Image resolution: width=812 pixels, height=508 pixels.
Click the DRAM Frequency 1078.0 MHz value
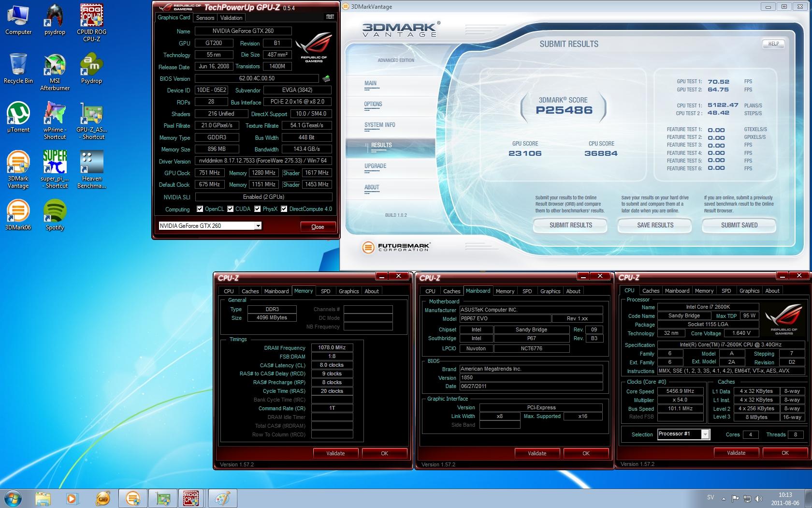(332, 347)
